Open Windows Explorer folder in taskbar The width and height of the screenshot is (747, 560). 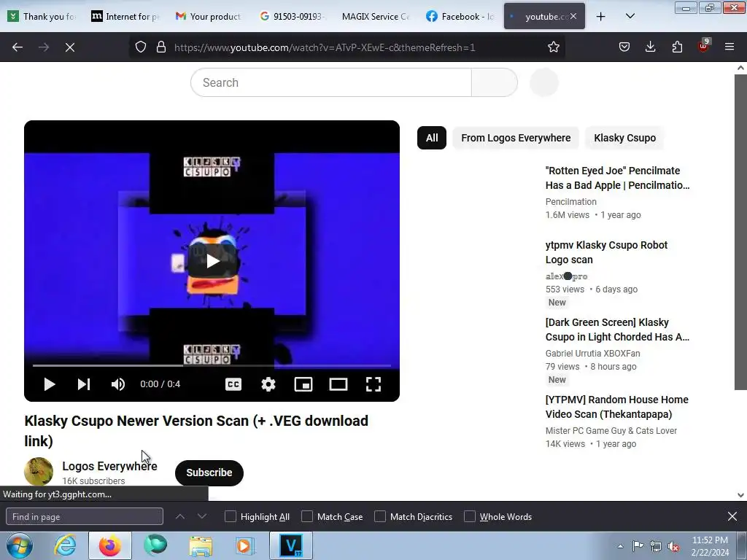click(201, 545)
